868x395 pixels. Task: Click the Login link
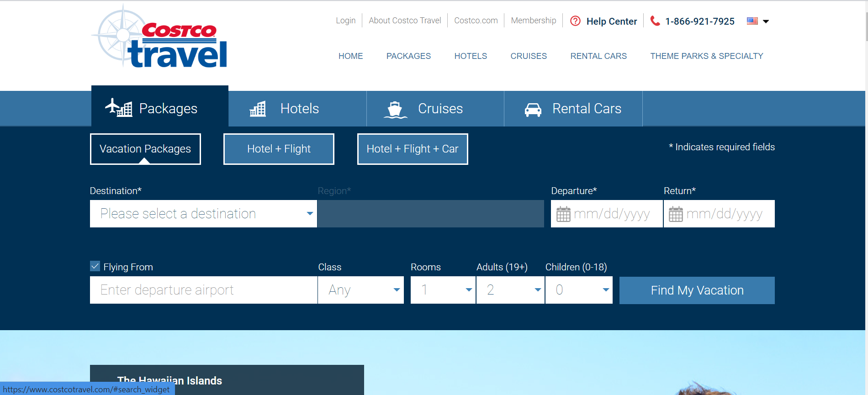point(346,21)
